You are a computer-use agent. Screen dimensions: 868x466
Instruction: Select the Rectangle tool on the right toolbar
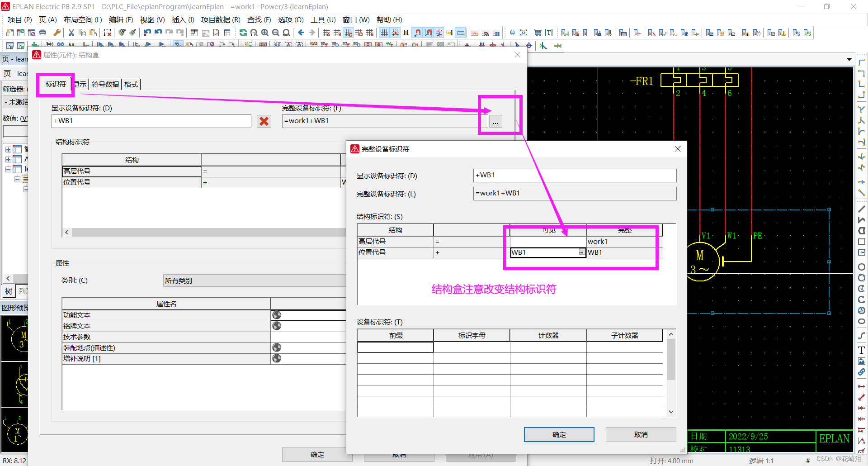[861, 242]
